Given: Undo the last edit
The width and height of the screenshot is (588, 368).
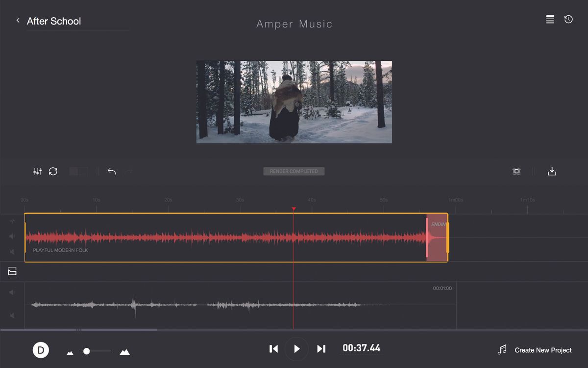Looking at the screenshot, I should (112, 171).
